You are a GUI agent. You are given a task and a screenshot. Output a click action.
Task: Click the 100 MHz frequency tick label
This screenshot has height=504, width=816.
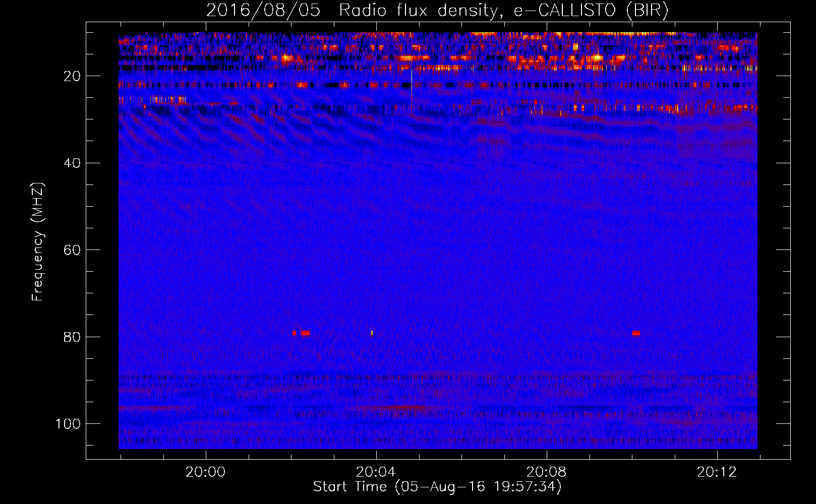pos(68,424)
